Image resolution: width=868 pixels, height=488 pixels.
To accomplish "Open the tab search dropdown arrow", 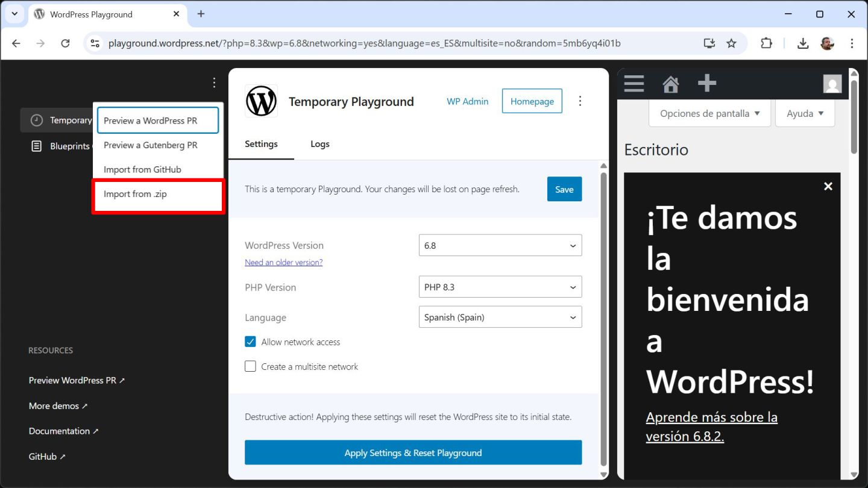I will (x=14, y=14).
